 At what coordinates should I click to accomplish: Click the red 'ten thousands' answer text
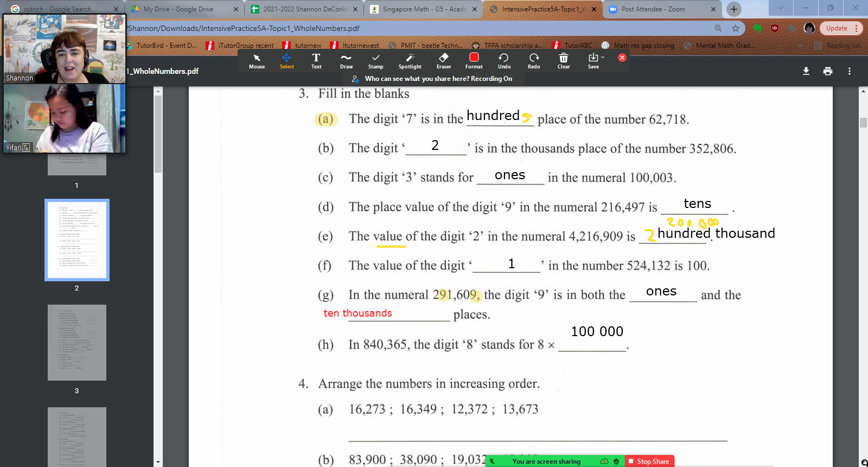pos(358,313)
